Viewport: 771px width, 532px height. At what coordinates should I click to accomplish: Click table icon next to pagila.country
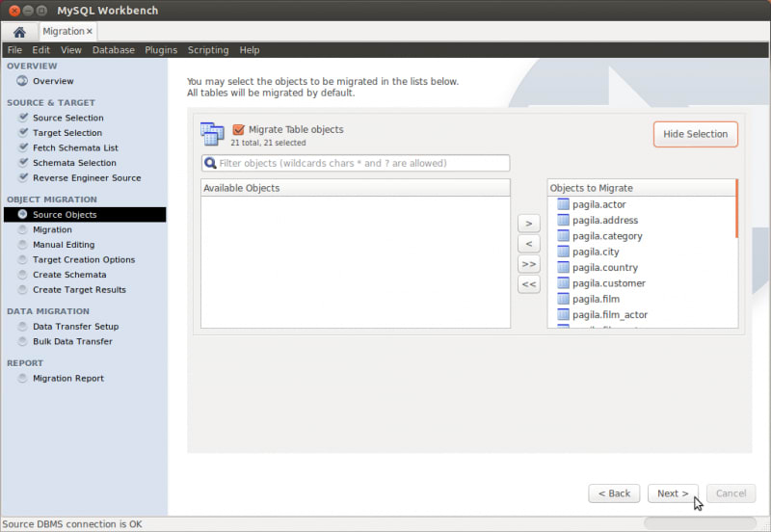click(x=563, y=267)
